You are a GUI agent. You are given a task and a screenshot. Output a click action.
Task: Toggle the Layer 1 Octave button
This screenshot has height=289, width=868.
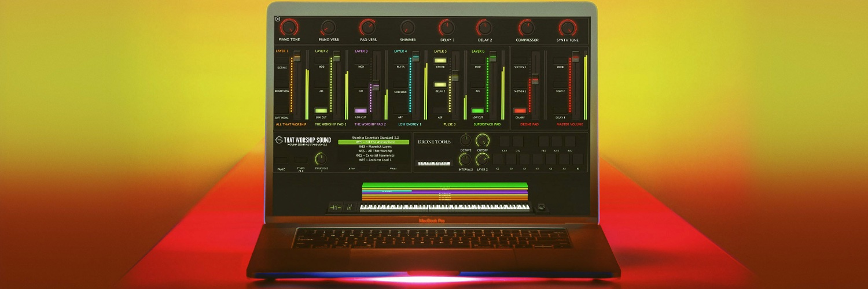click(x=281, y=60)
